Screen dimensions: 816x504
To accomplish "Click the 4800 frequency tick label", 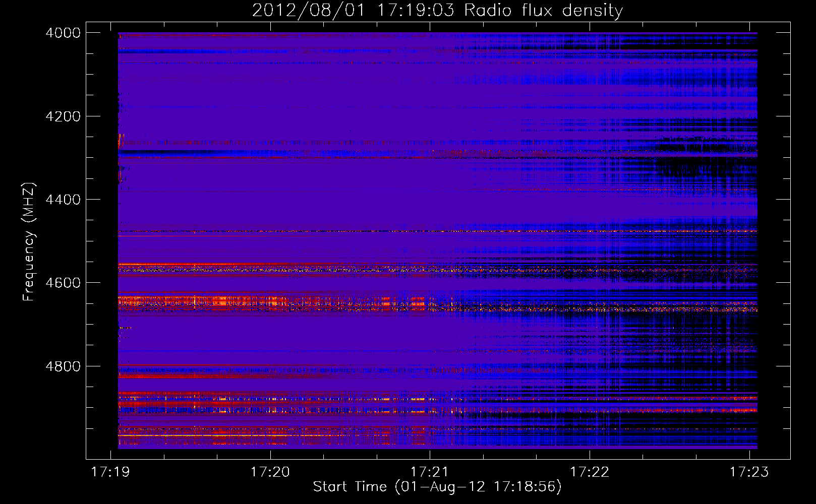I will 63,366.
